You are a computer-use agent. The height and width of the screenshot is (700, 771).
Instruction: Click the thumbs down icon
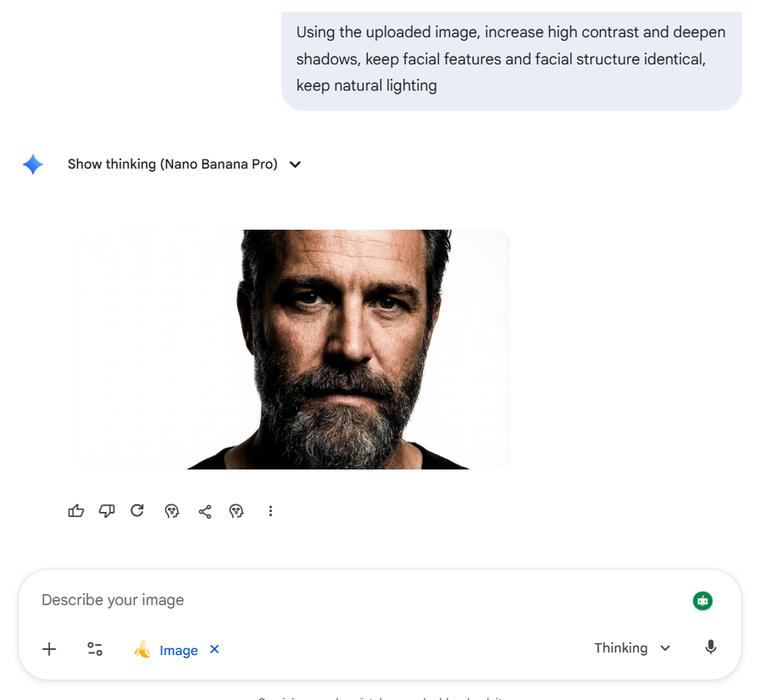click(107, 511)
